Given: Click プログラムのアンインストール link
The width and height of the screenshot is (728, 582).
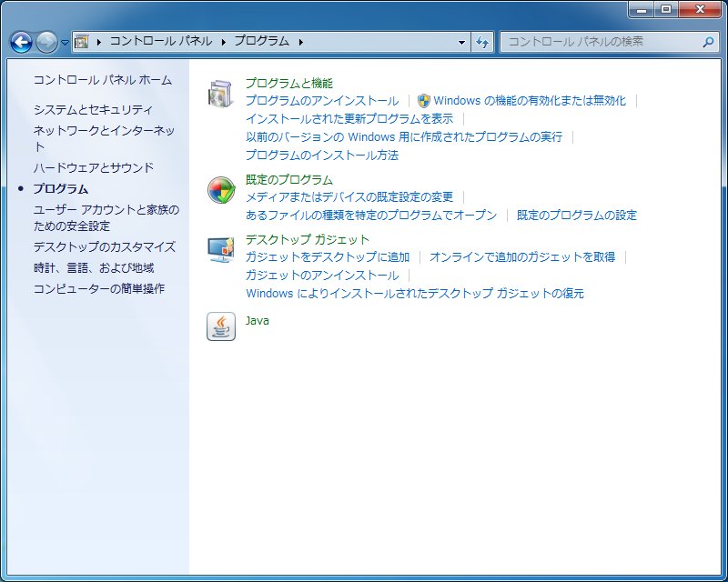Looking at the screenshot, I should (x=322, y=101).
